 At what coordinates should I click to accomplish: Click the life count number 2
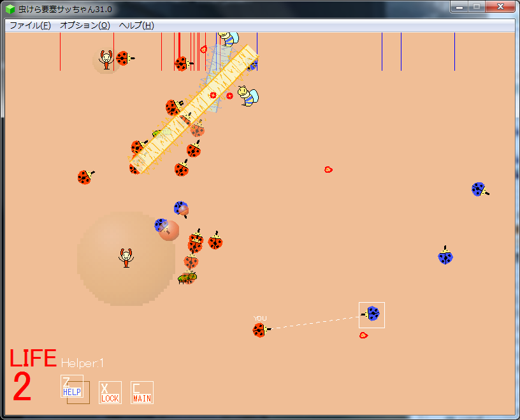22,386
